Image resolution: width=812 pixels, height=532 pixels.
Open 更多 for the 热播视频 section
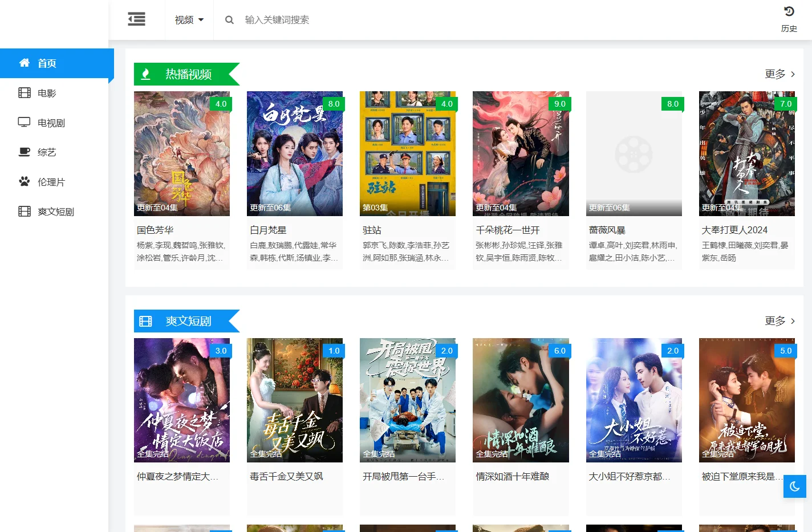[779, 74]
